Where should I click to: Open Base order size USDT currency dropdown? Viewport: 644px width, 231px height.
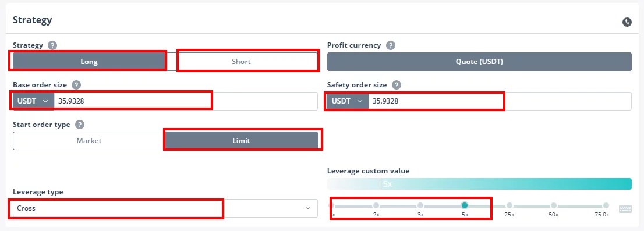[x=33, y=101]
